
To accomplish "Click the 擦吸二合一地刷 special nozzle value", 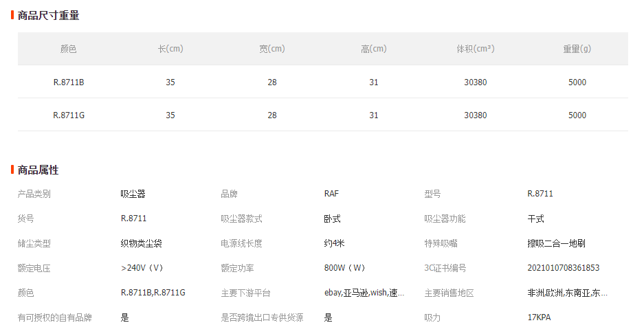I will pos(556,243).
